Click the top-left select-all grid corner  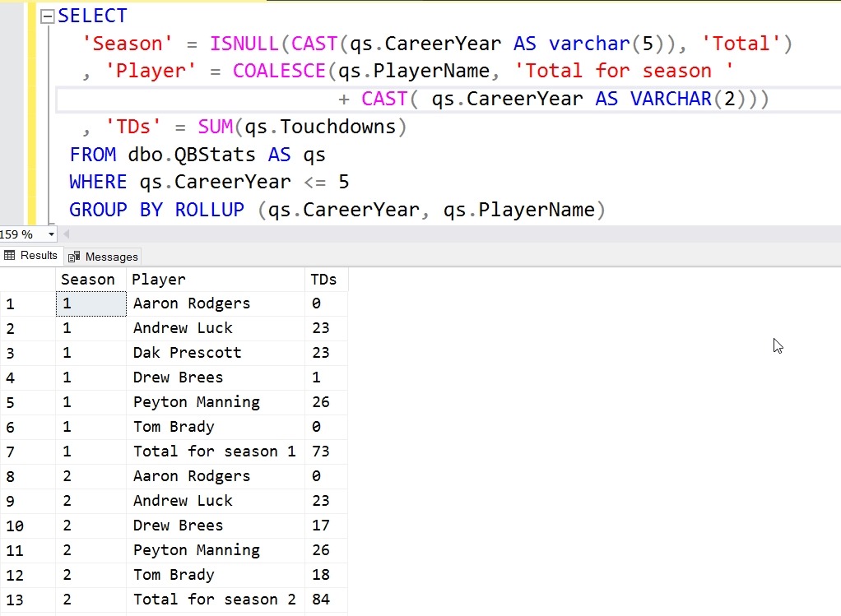(27, 280)
